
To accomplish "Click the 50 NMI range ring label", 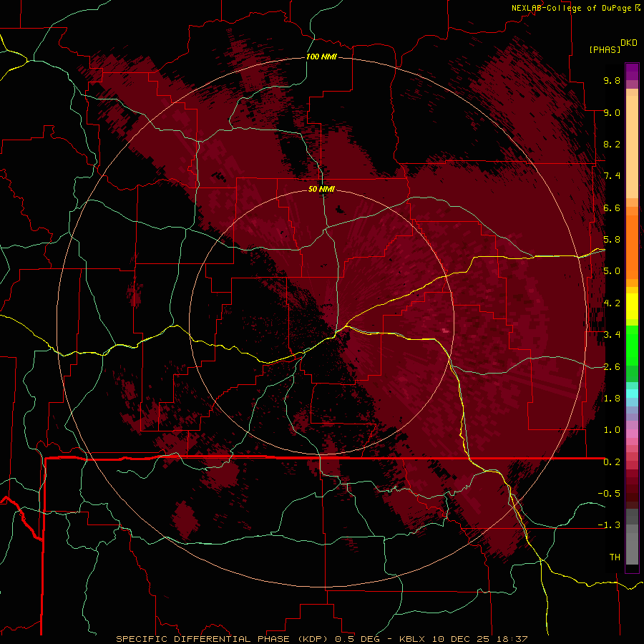I will (321, 189).
